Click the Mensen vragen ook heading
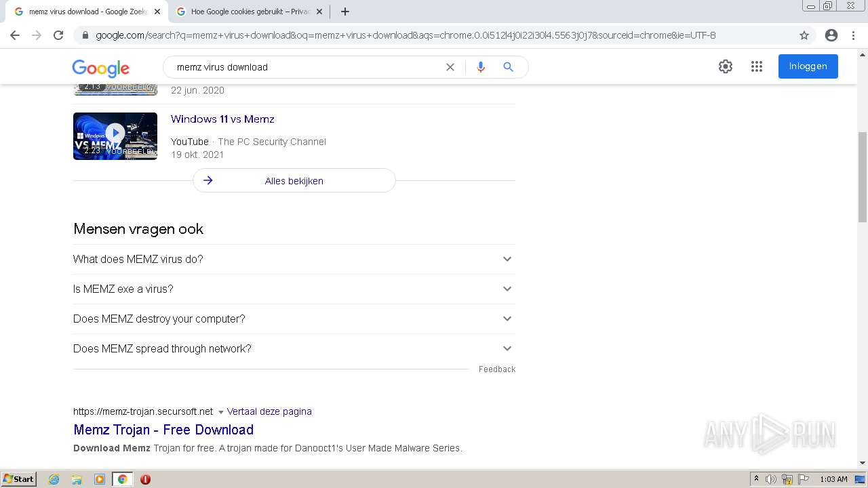This screenshot has height=488, width=868. point(138,229)
